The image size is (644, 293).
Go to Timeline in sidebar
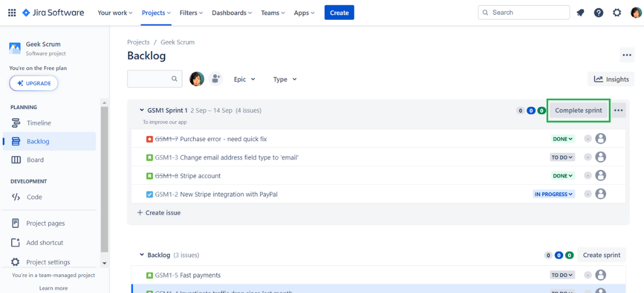pyautogui.click(x=49, y=123)
